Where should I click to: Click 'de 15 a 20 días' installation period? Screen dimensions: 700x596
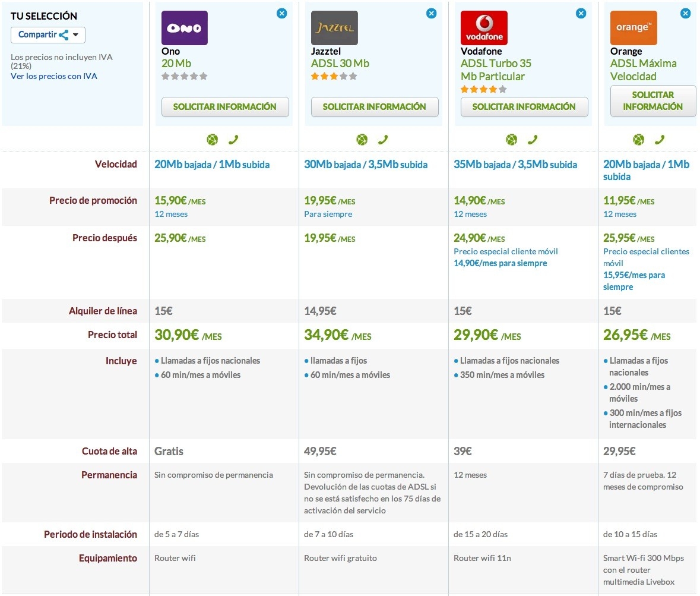pos(480,535)
